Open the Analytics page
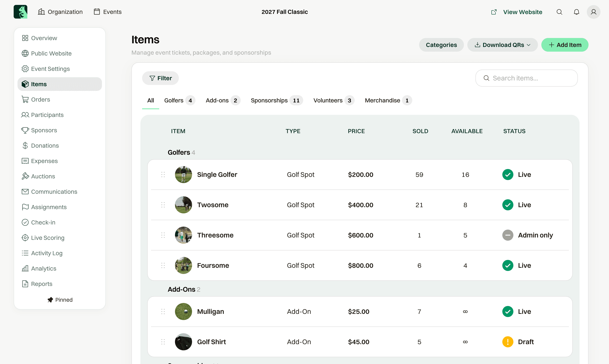The height and width of the screenshot is (364, 609). click(x=60, y=268)
